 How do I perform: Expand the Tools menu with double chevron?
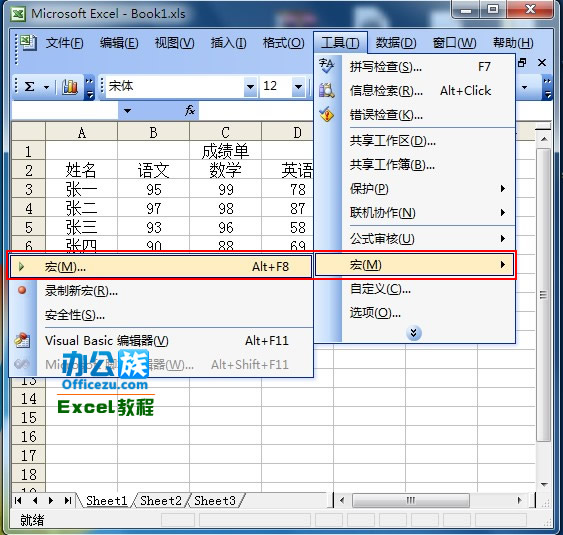coord(414,333)
